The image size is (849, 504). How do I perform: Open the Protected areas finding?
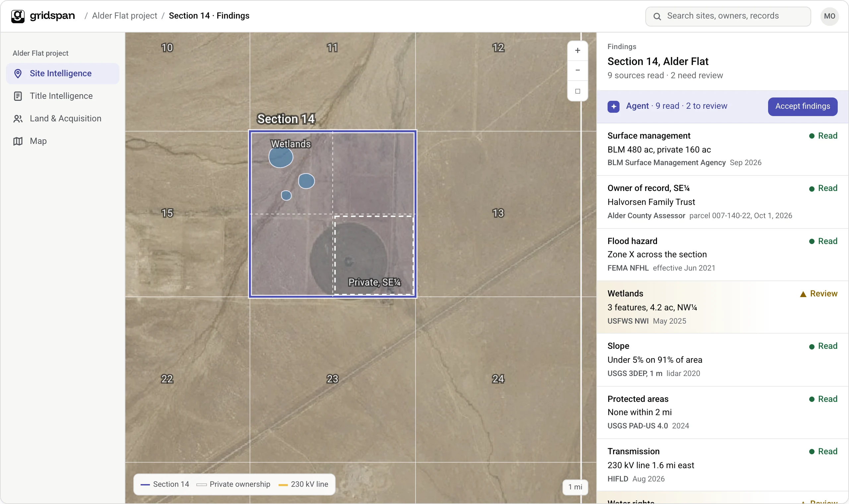(x=722, y=412)
